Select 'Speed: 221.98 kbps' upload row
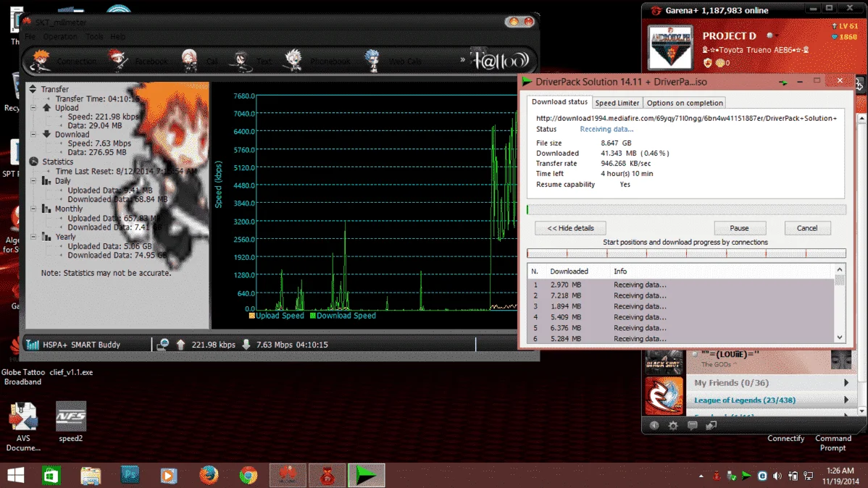 tap(103, 117)
